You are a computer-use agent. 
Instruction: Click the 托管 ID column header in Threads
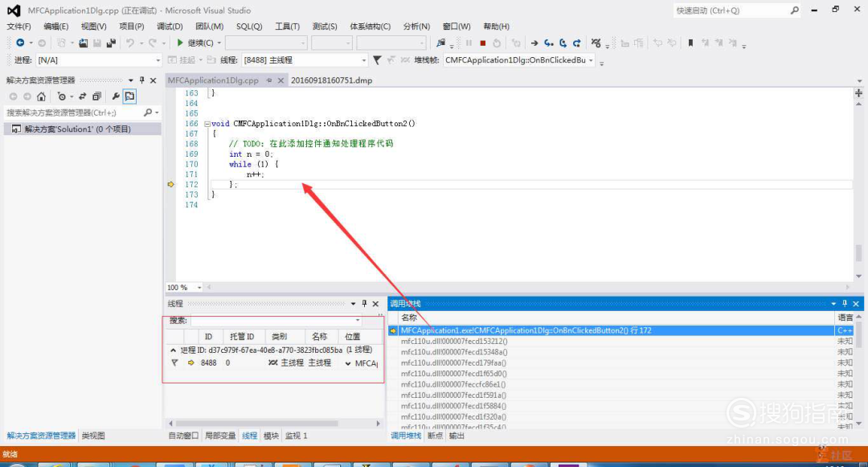242,337
